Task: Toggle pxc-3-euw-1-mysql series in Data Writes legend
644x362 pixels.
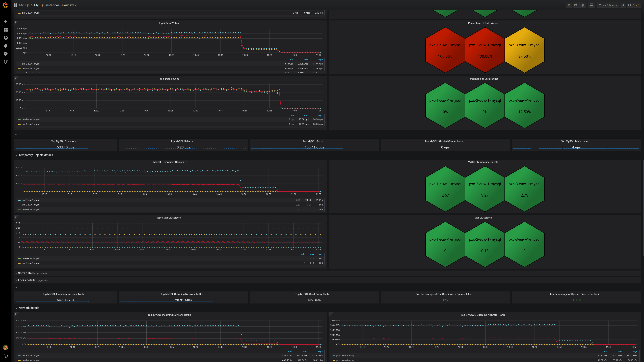Action: [x=31, y=64]
